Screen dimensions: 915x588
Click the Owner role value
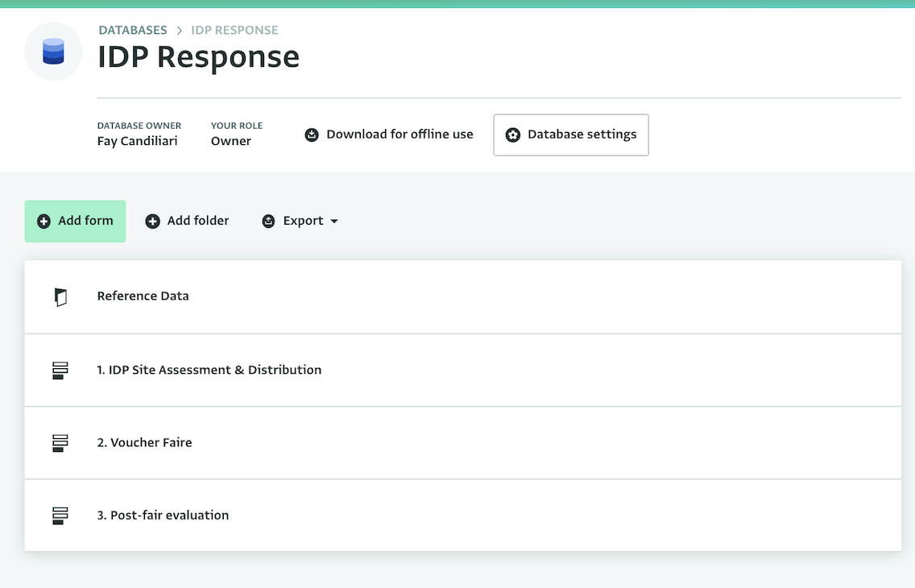coord(231,141)
